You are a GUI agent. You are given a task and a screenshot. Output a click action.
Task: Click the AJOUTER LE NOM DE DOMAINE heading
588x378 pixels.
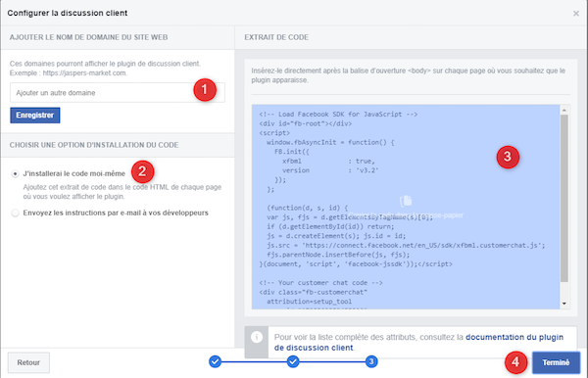click(x=88, y=37)
